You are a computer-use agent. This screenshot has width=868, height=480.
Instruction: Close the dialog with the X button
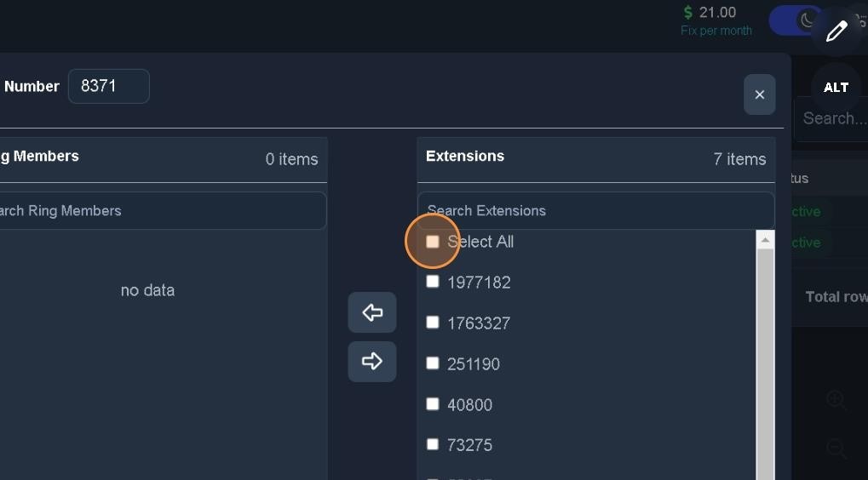(x=759, y=94)
